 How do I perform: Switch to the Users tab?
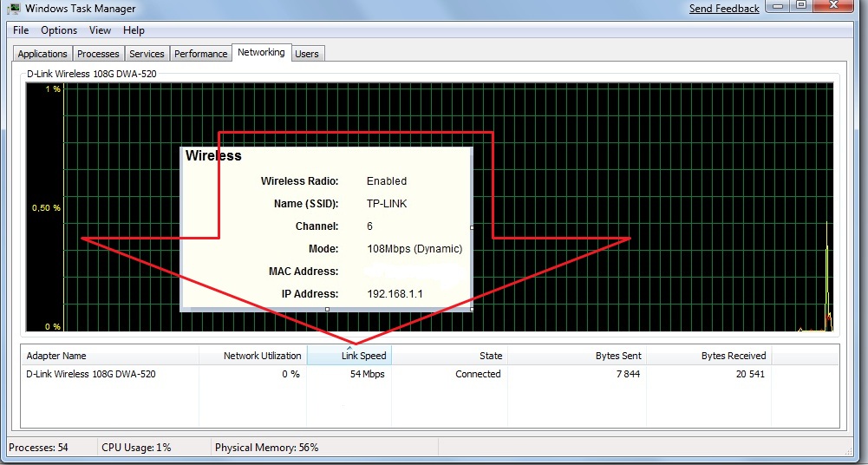[307, 54]
